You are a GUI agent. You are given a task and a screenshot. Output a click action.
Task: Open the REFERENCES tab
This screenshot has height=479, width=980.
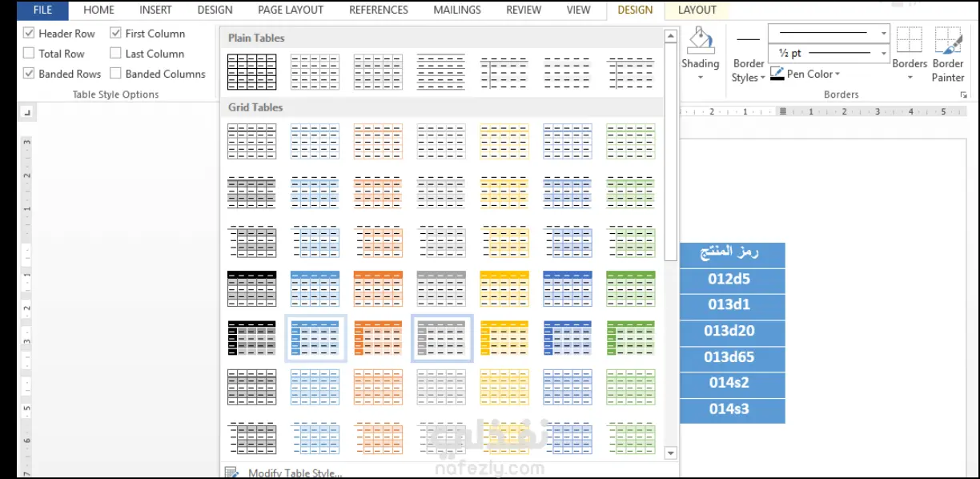pos(379,10)
